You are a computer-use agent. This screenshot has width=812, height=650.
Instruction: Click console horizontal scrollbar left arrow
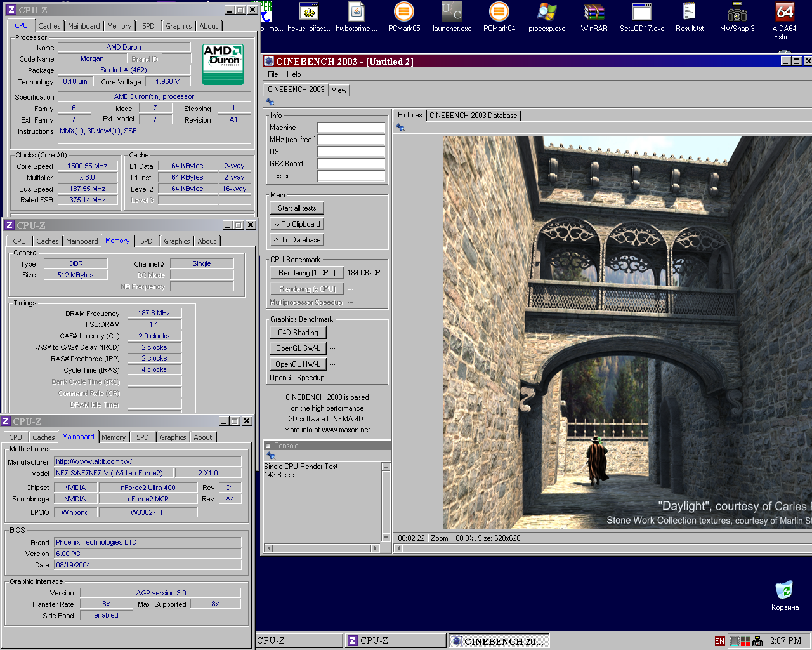(x=269, y=548)
